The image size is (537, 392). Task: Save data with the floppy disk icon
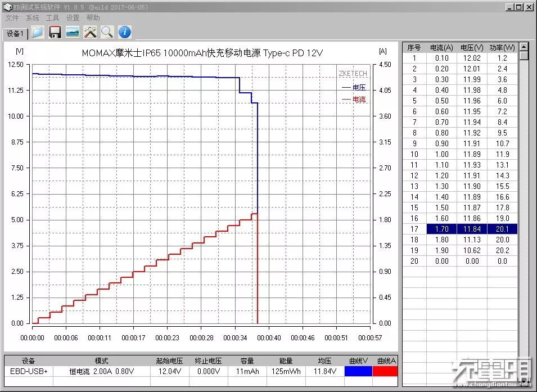pos(55,32)
